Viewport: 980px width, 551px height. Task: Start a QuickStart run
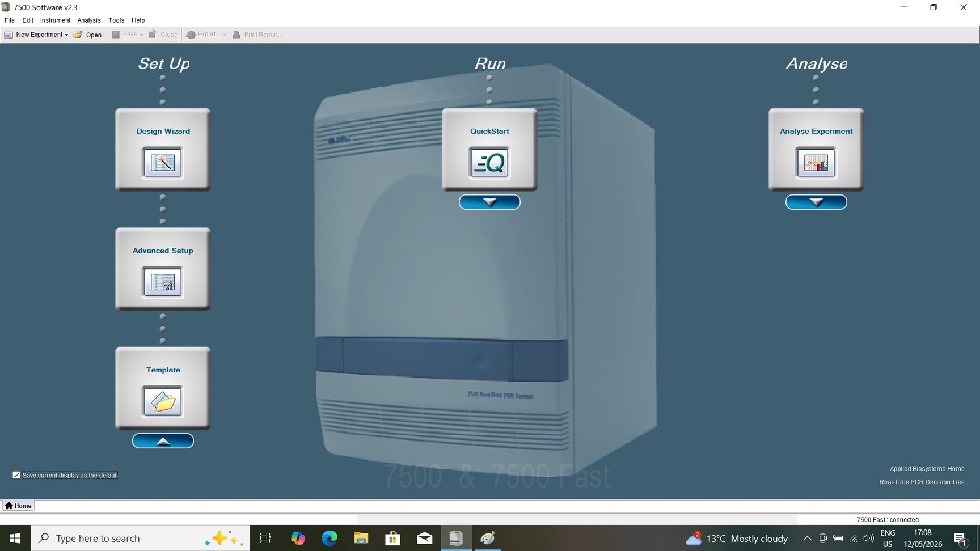click(x=489, y=149)
